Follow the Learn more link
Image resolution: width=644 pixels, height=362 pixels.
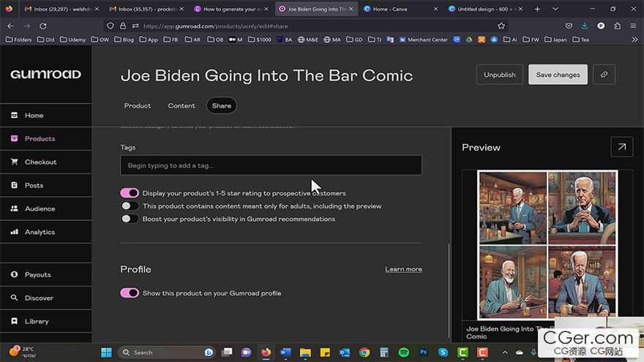tap(403, 269)
